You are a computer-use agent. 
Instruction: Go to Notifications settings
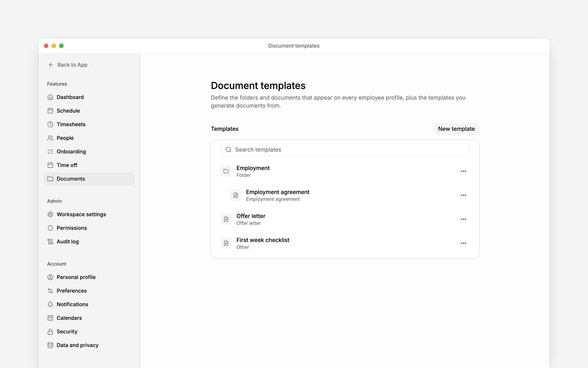tap(89, 304)
